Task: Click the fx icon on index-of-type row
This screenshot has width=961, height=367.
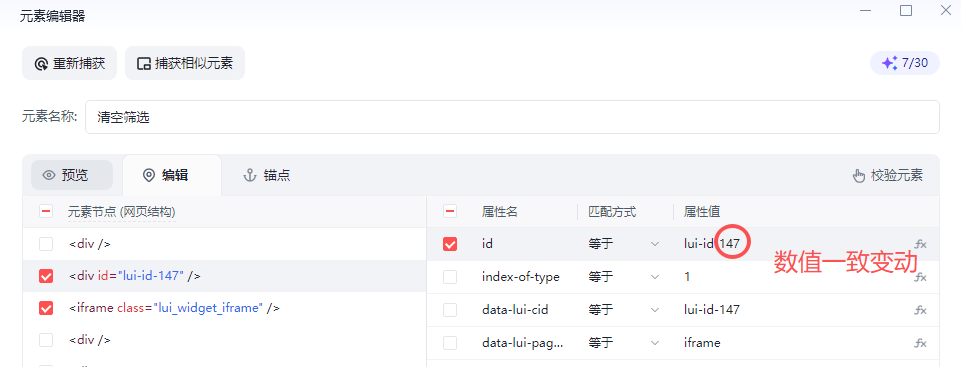Action: 921,277
